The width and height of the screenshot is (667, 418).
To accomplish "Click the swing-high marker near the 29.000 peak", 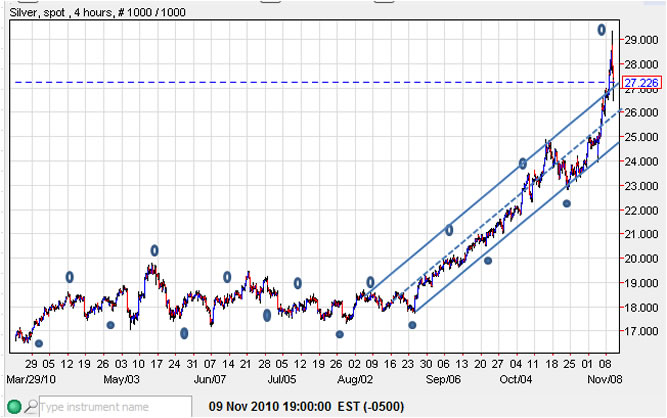I will pyautogui.click(x=602, y=29).
